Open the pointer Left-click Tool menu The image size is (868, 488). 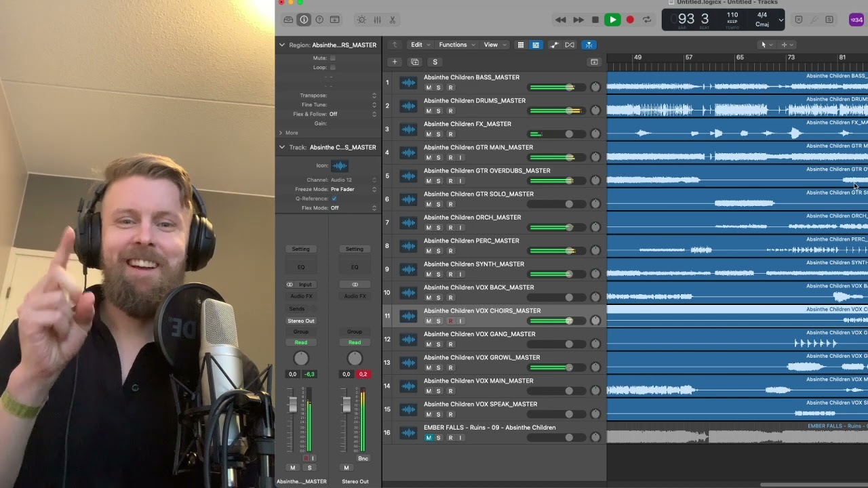(x=766, y=45)
